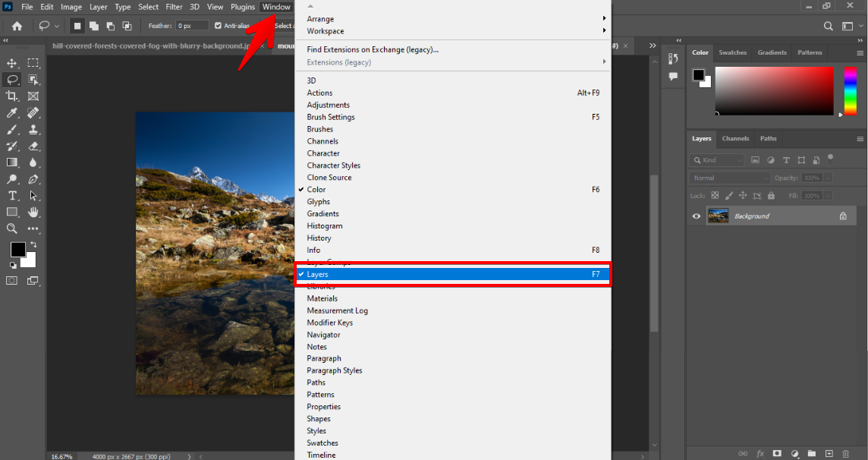Open the Kind filter dropdown
Image resolution: width=868 pixels, height=460 pixels.
(x=716, y=160)
